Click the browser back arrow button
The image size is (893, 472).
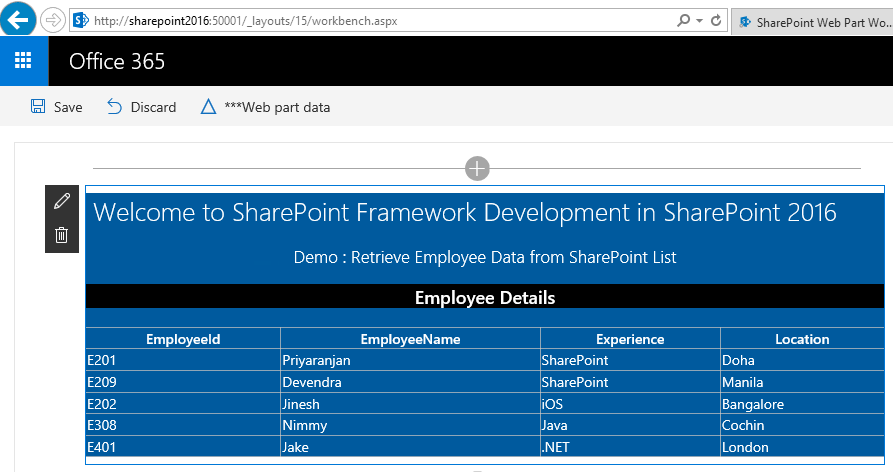click(18, 20)
